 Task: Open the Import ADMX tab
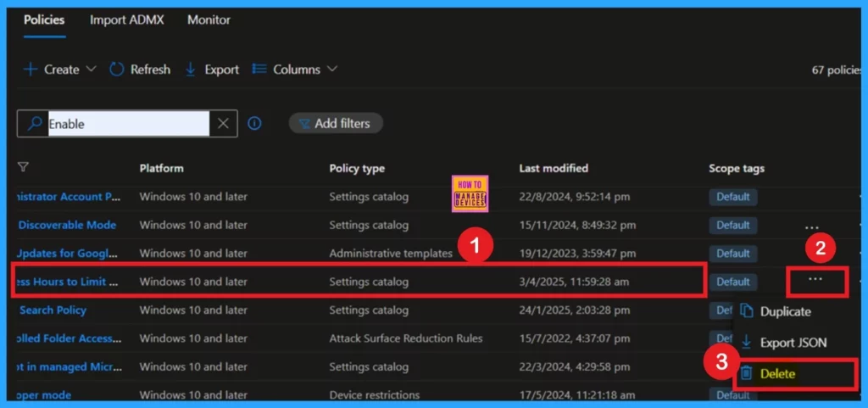[x=127, y=20]
